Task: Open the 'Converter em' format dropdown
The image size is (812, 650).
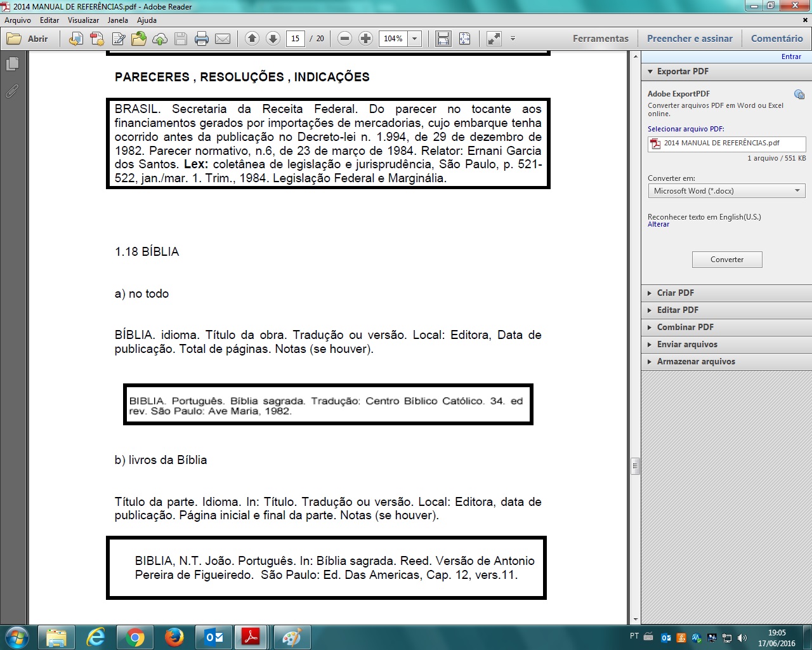Action: [726, 191]
